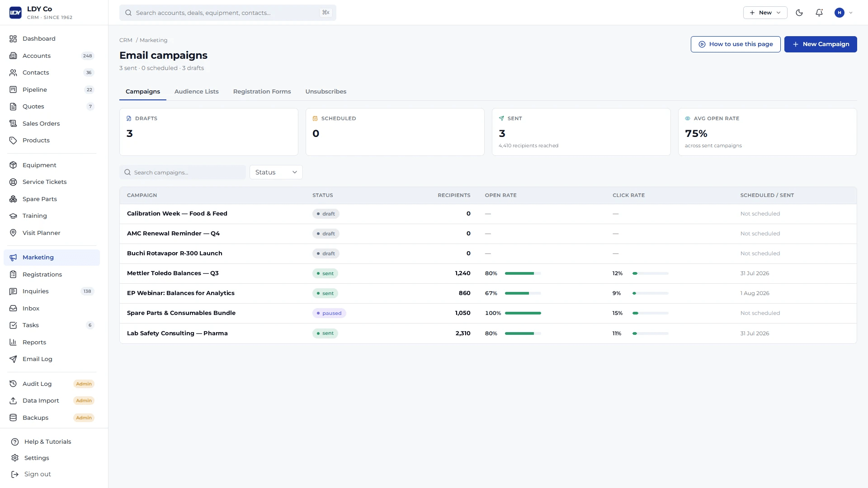Open notifications with the bell icon
The height and width of the screenshot is (488, 868).
click(819, 13)
